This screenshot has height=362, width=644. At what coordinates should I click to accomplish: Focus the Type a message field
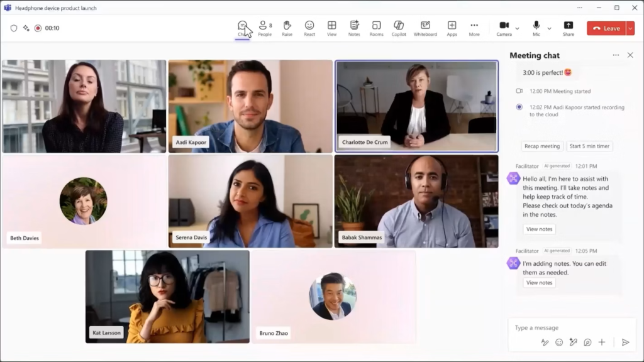[572, 327]
